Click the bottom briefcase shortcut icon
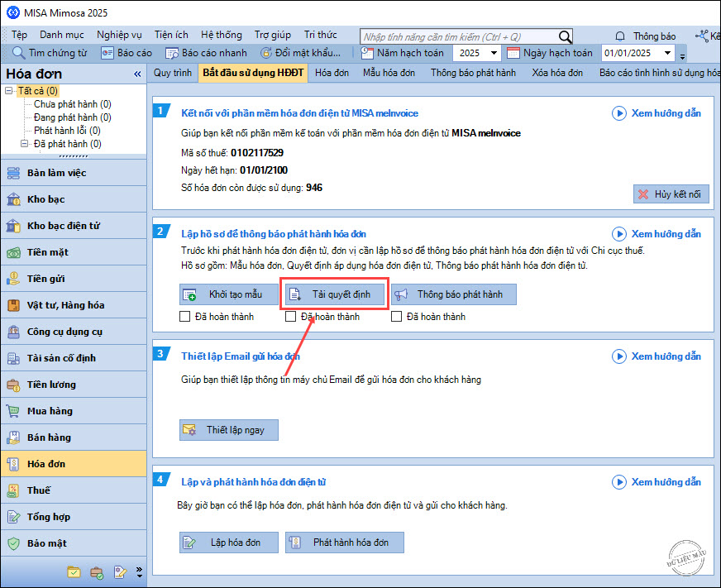 [x=97, y=572]
